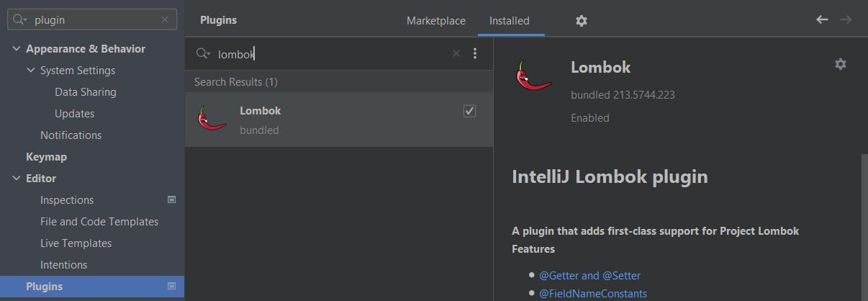This screenshot has height=301, width=868.
Task: Open Lombok details gear dropdown
Action: click(x=841, y=64)
